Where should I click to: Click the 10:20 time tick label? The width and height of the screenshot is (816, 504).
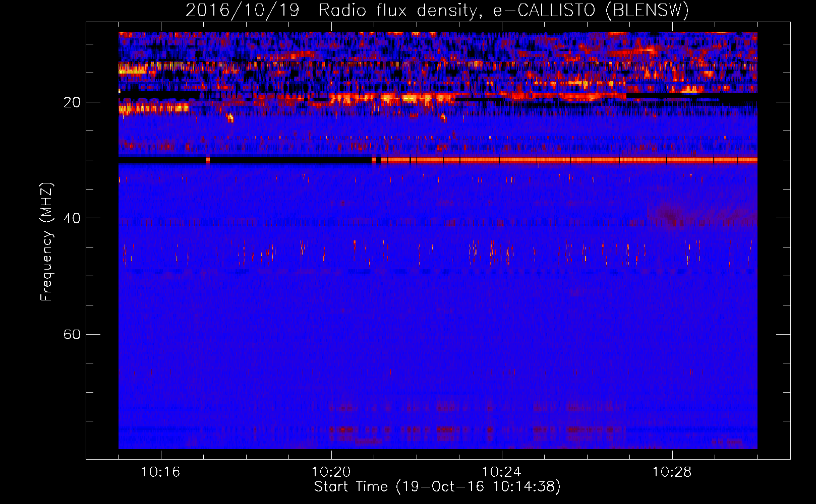coord(331,472)
